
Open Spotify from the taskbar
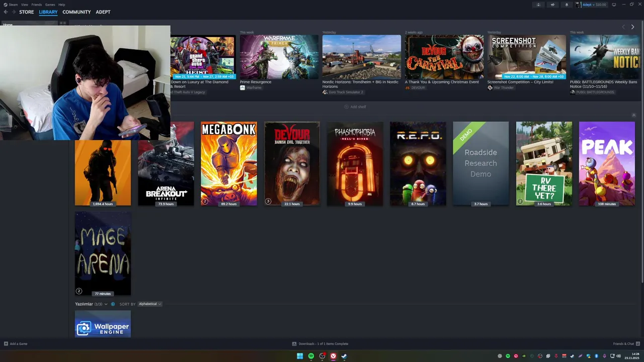click(311, 356)
